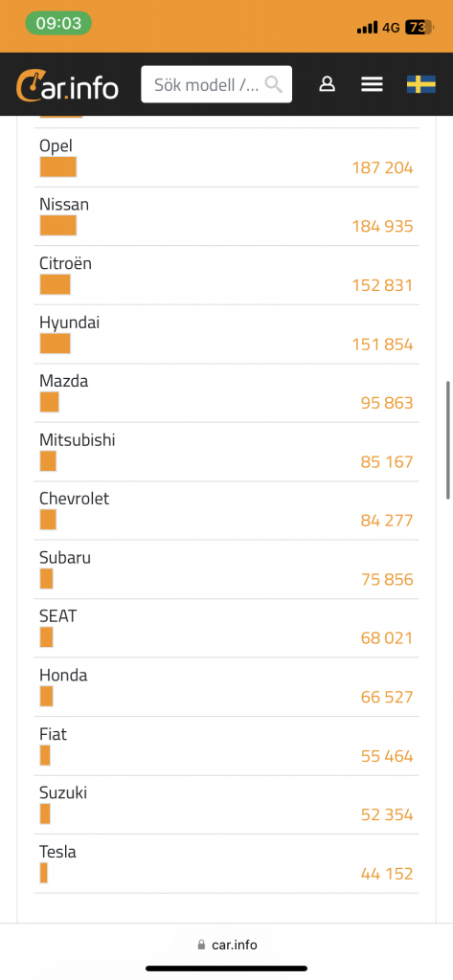
Task: Open the Mazda brand entry
Action: (x=226, y=393)
